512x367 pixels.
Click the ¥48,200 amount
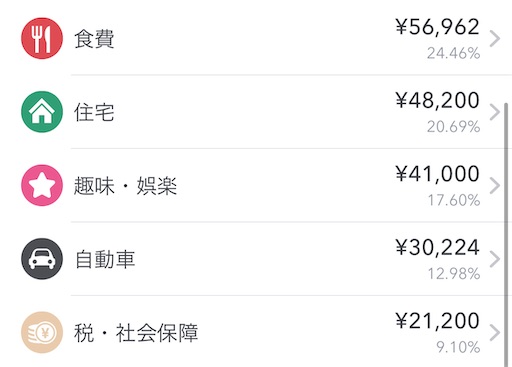pos(437,100)
